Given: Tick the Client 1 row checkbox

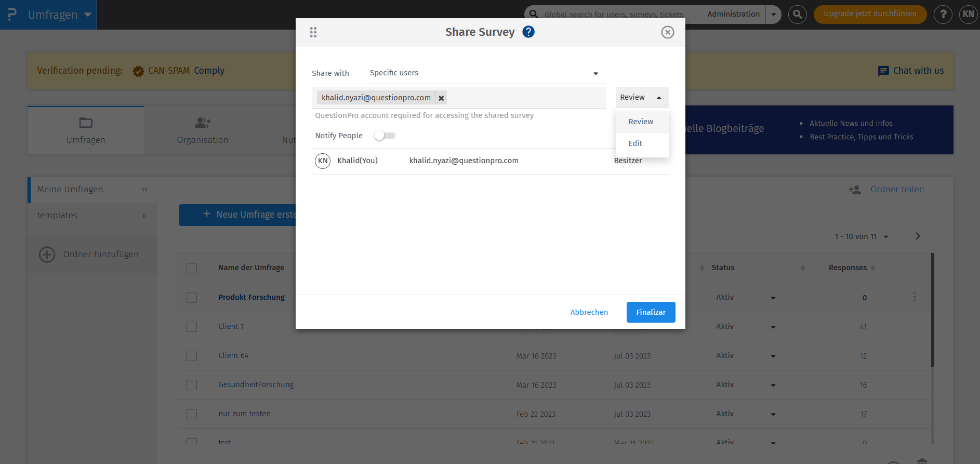Looking at the screenshot, I should (x=192, y=327).
